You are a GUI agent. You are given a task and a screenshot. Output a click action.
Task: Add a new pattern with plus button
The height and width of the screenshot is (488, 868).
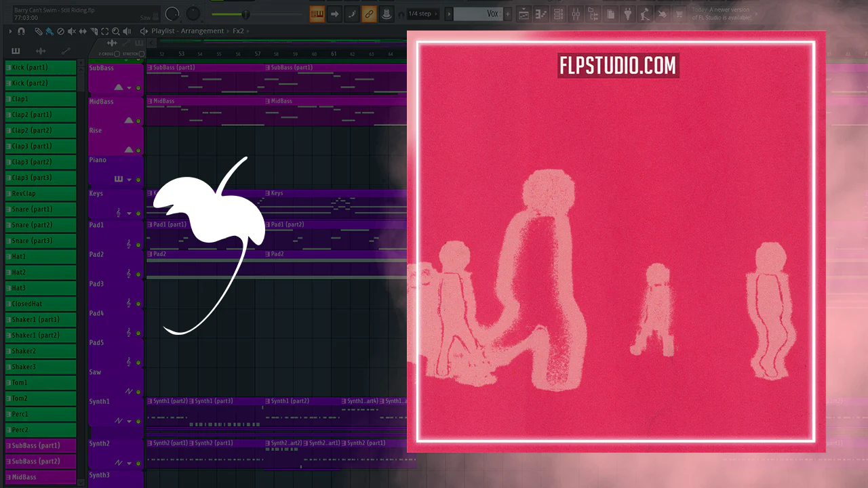click(x=507, y=14)
